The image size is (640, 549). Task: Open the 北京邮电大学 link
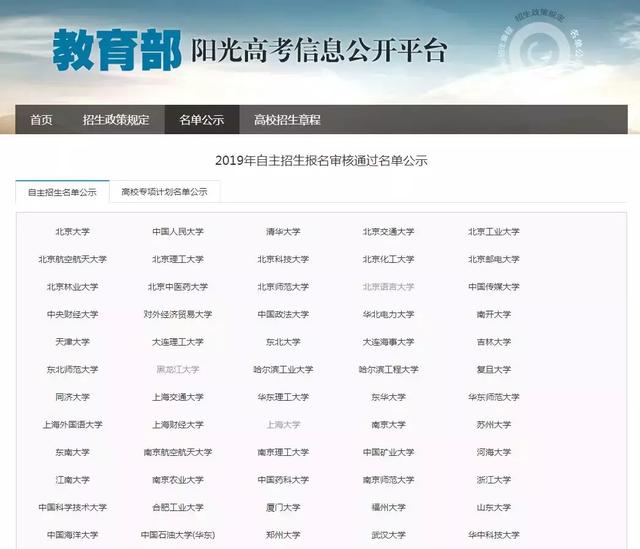coord(493,259)
